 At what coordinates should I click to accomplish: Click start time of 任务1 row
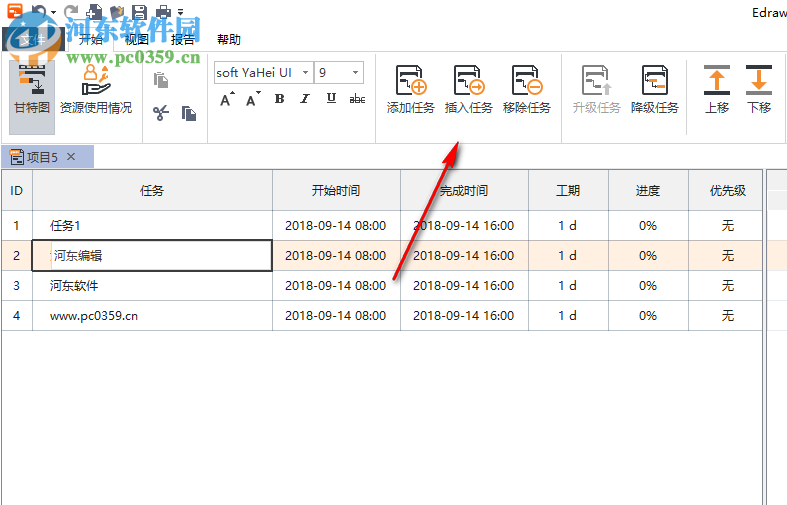pyautogui.click(x=336, y=225)
